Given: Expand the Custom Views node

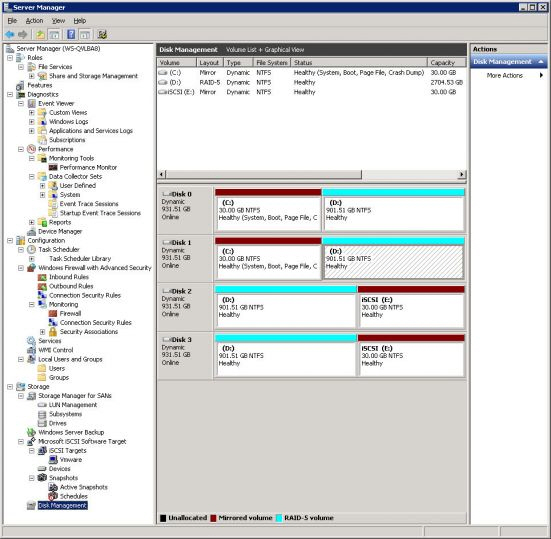Looking at the screenshot, I should 32,113.
